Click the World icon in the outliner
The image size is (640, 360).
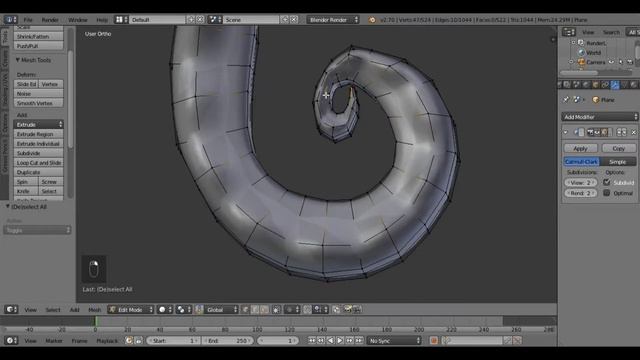(581, 52)
